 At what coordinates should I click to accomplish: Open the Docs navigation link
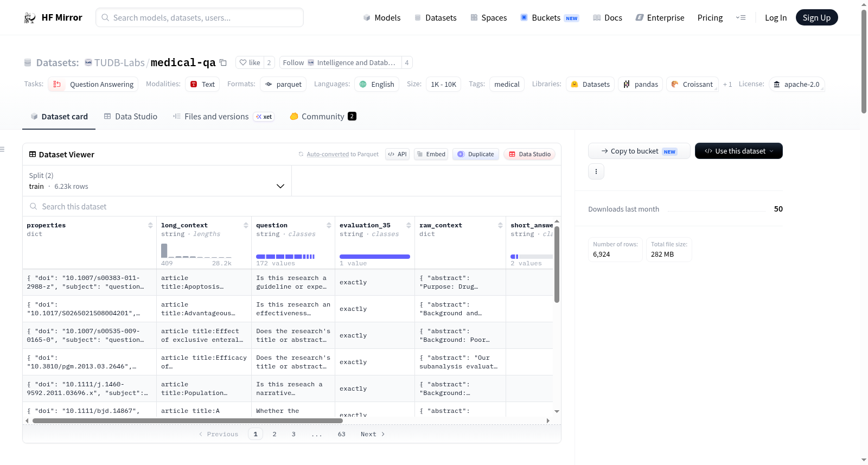tap(608, 17)
